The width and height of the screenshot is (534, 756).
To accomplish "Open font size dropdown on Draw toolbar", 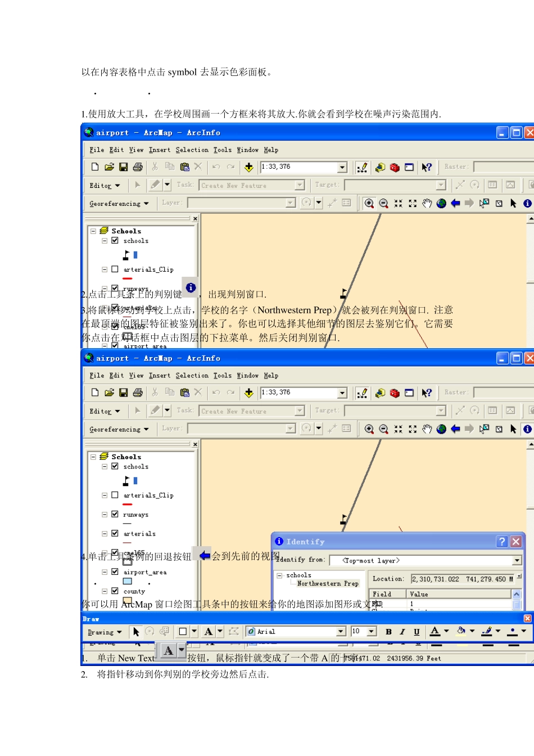I will point(372,632).
